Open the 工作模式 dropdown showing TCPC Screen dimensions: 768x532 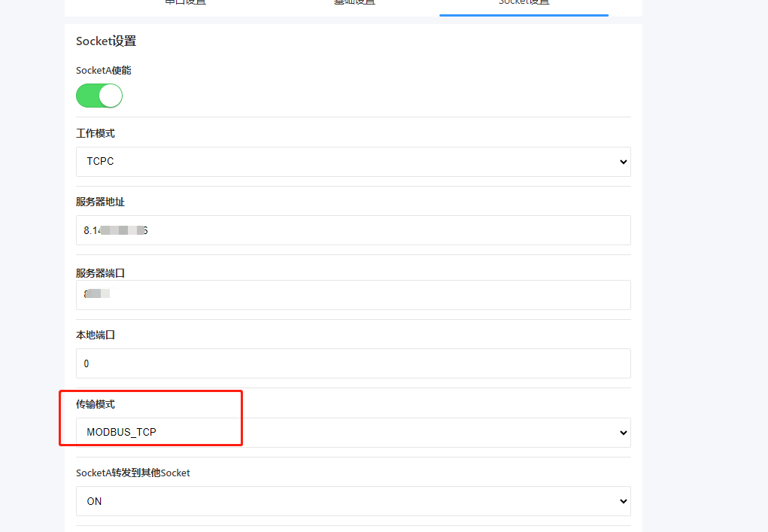353,162
